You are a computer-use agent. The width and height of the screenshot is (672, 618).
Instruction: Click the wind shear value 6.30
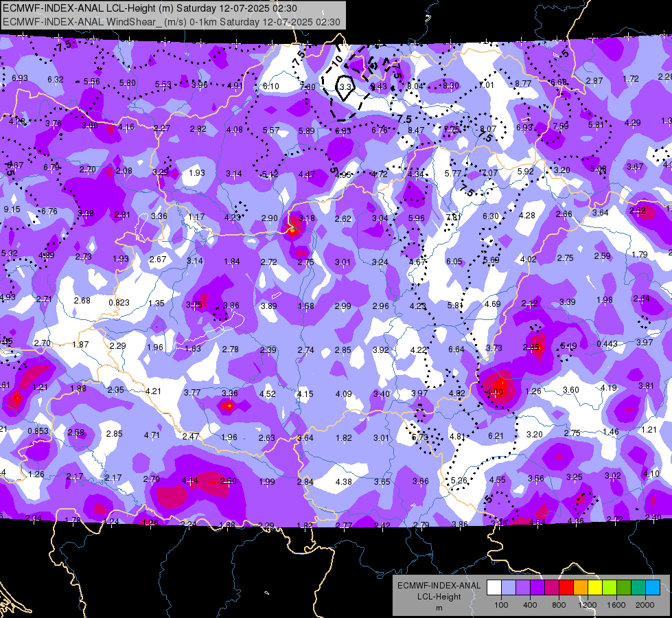[491, 216]
